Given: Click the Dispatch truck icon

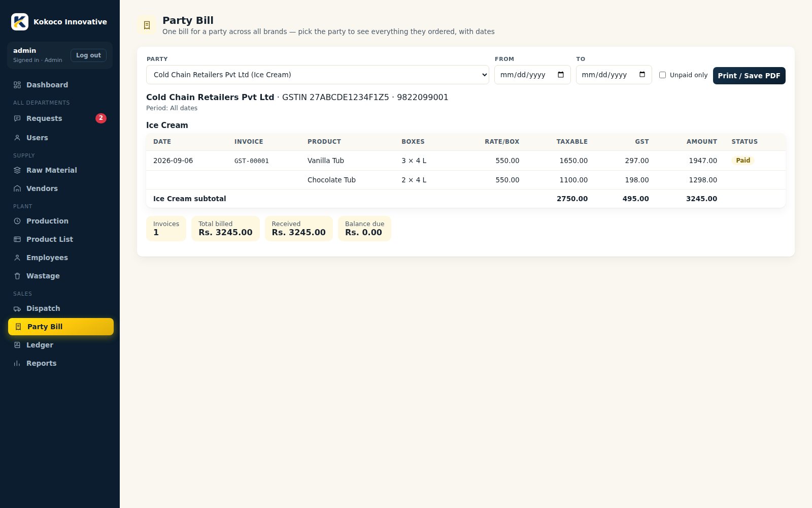Looking at the screenshot, I should pos(17,308).
